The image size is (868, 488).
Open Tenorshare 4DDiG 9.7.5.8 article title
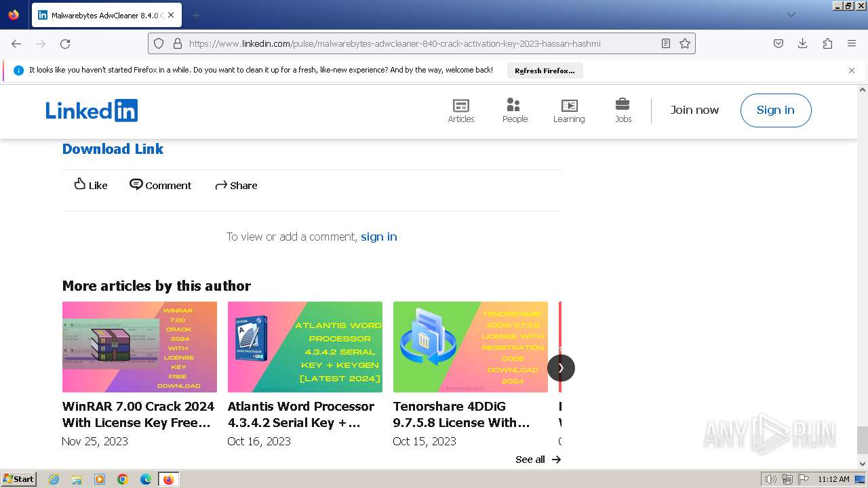(x=462, y=414)
